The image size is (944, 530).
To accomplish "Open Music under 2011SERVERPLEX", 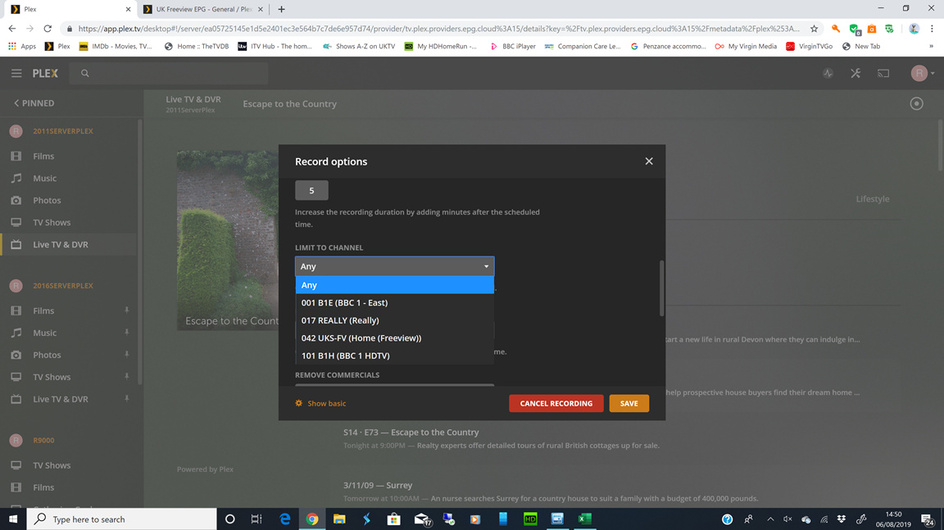I will click(x=45, y=178).
